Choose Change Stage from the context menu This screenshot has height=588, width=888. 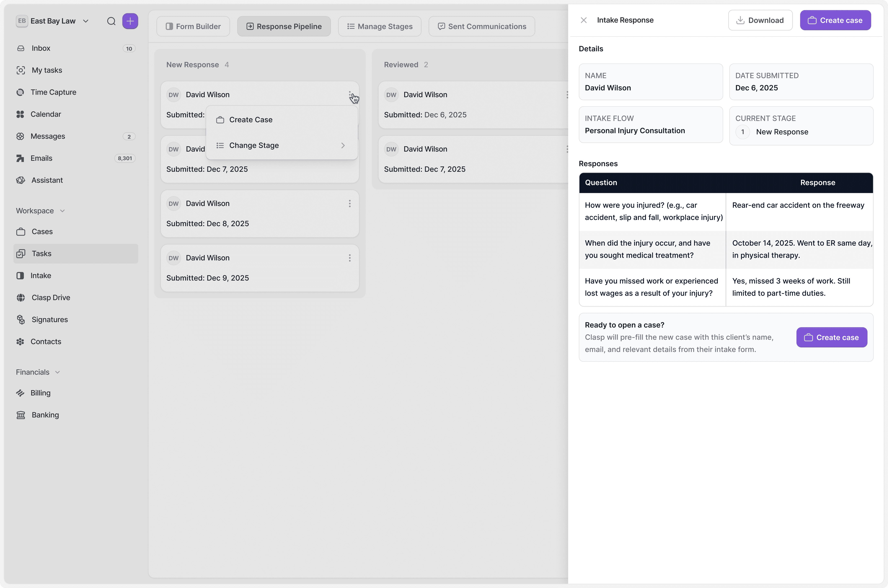282,145
